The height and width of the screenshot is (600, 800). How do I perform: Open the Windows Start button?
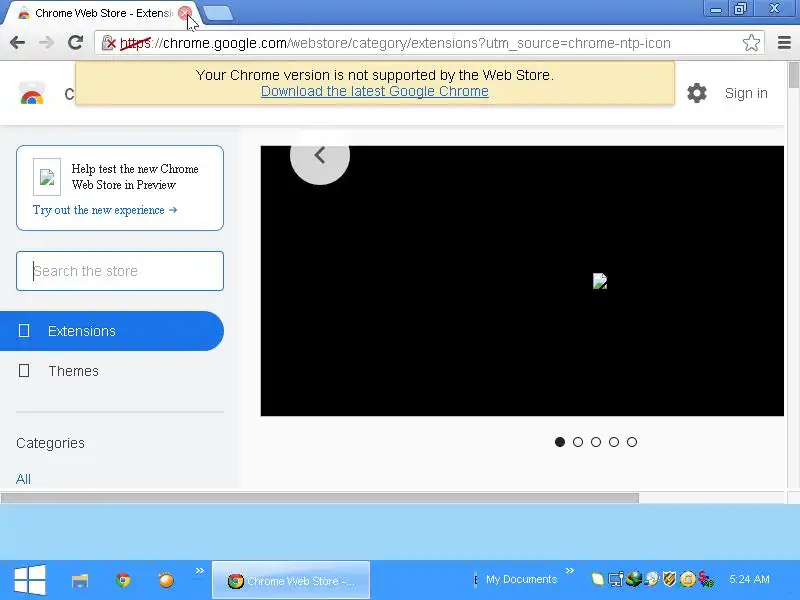[30, 580]
